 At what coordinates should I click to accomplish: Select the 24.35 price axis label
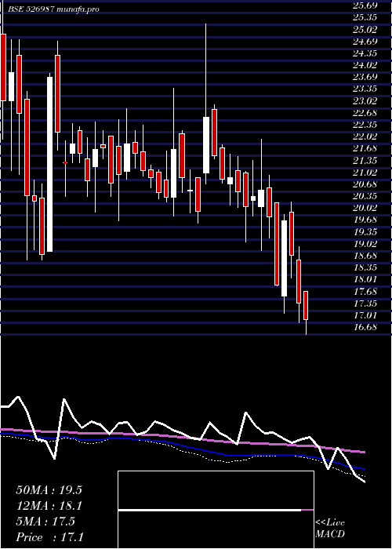point(365,53)
